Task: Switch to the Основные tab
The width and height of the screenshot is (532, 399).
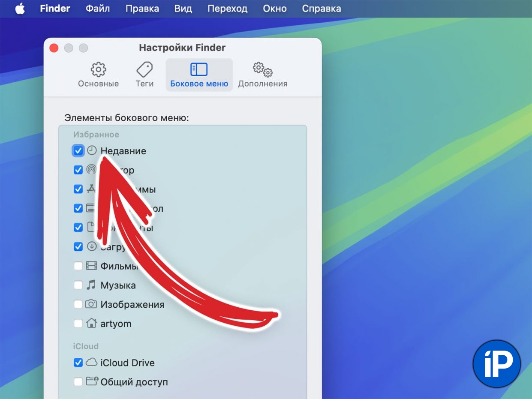Action: [98, 75]
